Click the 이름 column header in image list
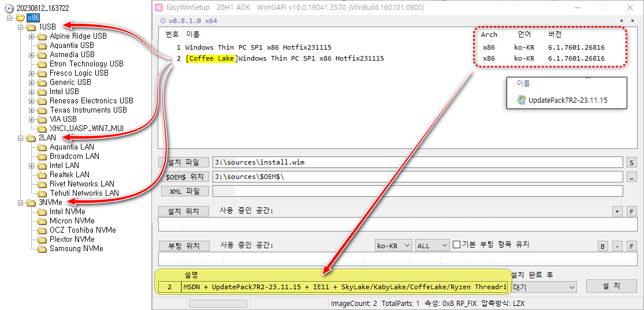The image size is (644, 310). (193, 34)
